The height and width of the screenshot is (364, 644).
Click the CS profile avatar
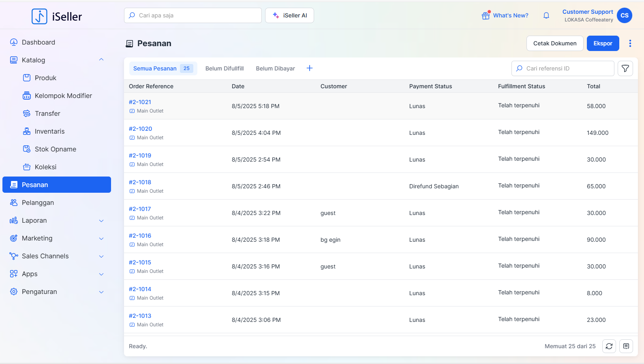coord(624,15)
